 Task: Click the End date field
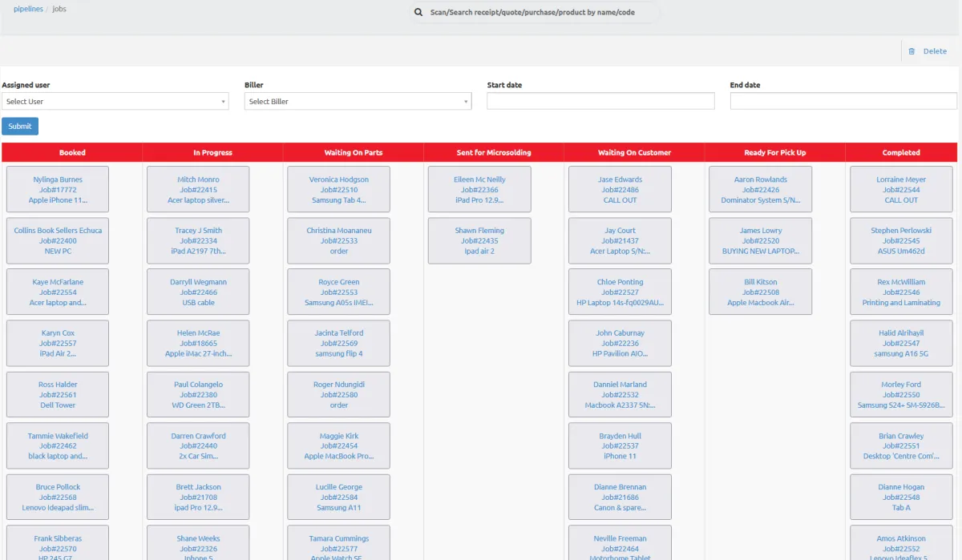[x=843, y=101]
